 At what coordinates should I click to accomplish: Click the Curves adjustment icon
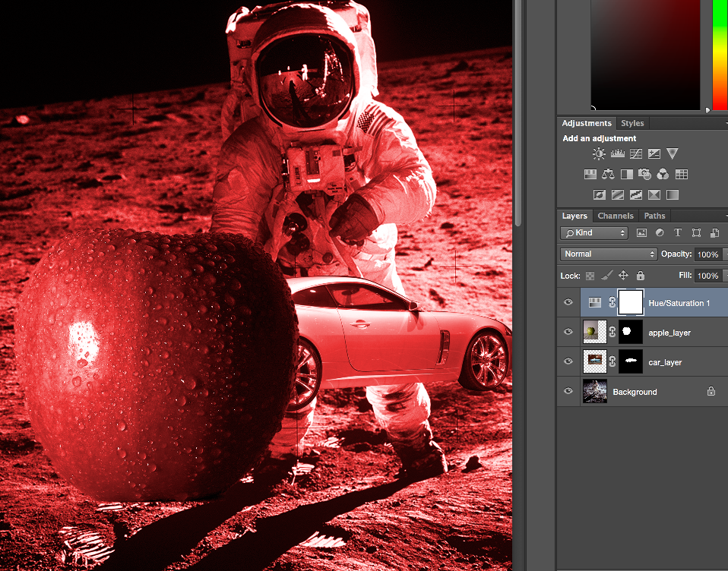[x=636, y=154]
